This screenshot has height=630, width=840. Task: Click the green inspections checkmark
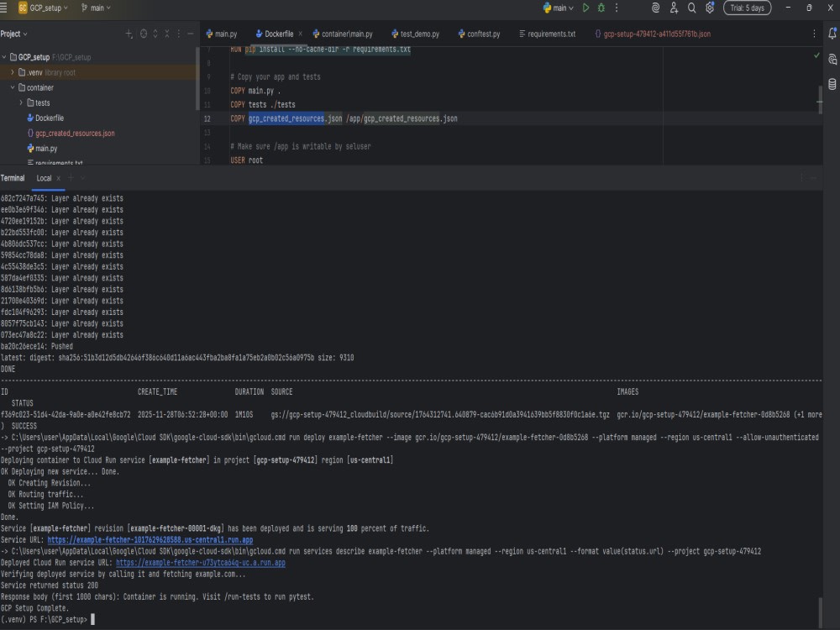click(x=816, y=55)
